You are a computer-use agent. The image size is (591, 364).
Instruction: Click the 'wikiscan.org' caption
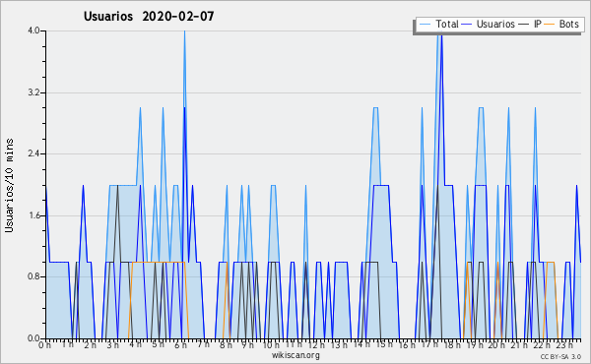click(295, 355)
